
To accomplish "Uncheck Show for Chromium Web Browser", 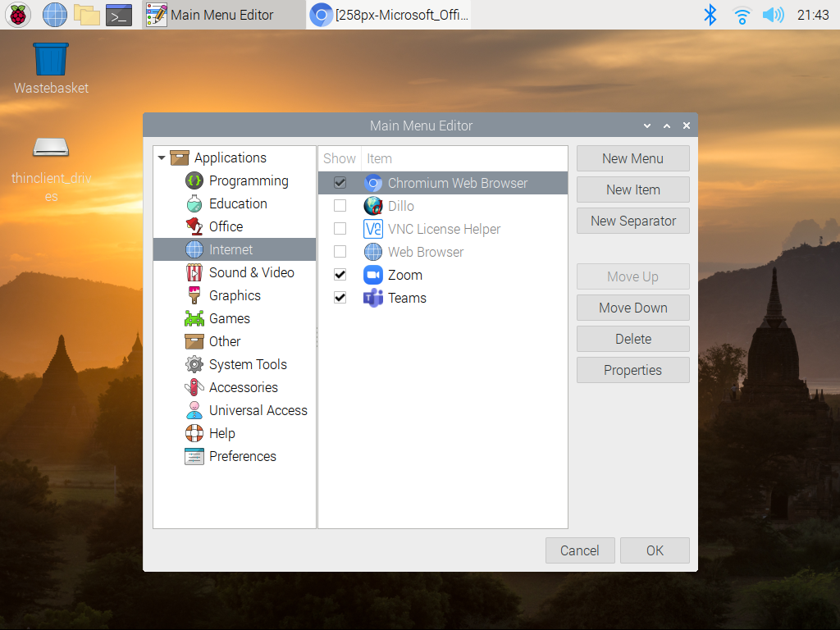I will click(x=340, y=183).
